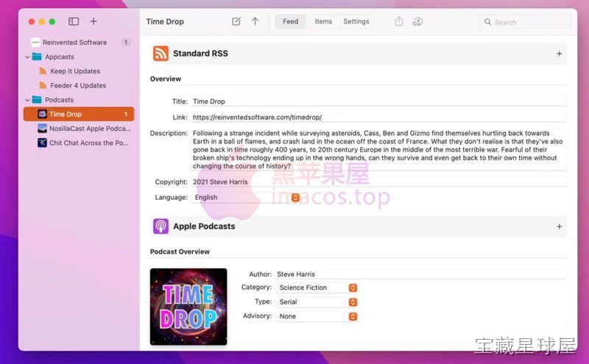Click the Podcasts folder label
This screenshot has width=589, height=364.
59,100
